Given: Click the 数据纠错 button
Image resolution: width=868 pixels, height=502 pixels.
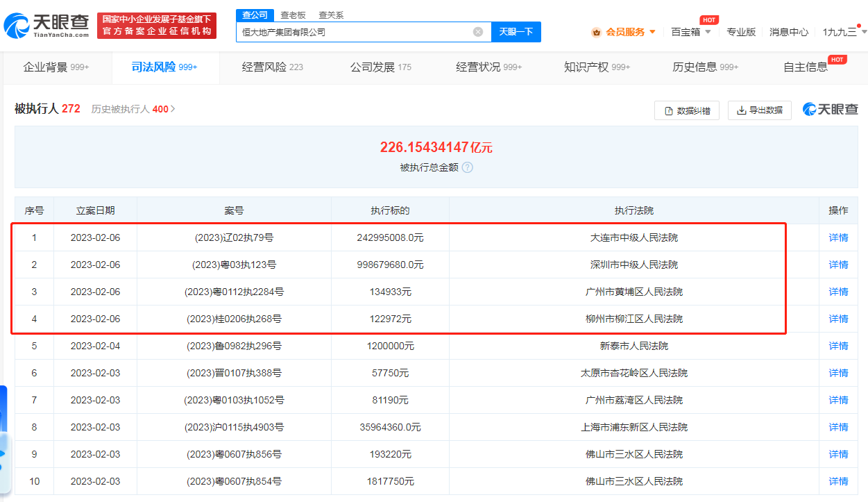Looking at the screenshot, I should tap(687, 110).
